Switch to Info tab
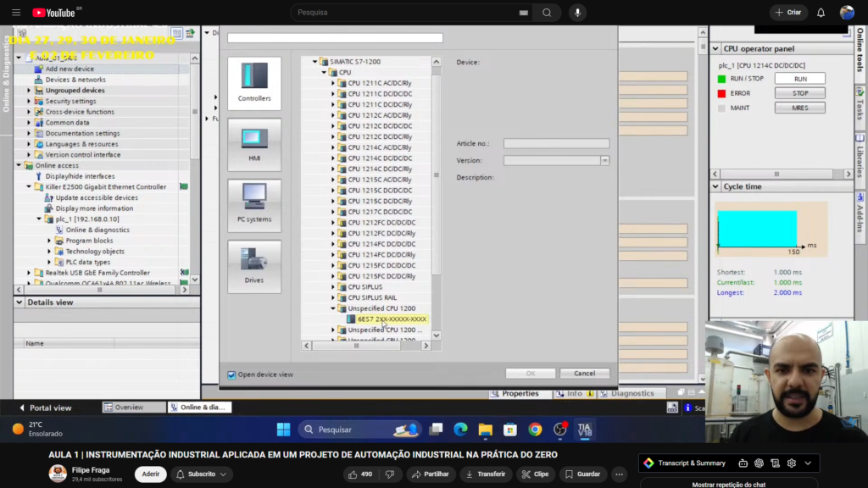The image size is (868, 488). point(575,393)
